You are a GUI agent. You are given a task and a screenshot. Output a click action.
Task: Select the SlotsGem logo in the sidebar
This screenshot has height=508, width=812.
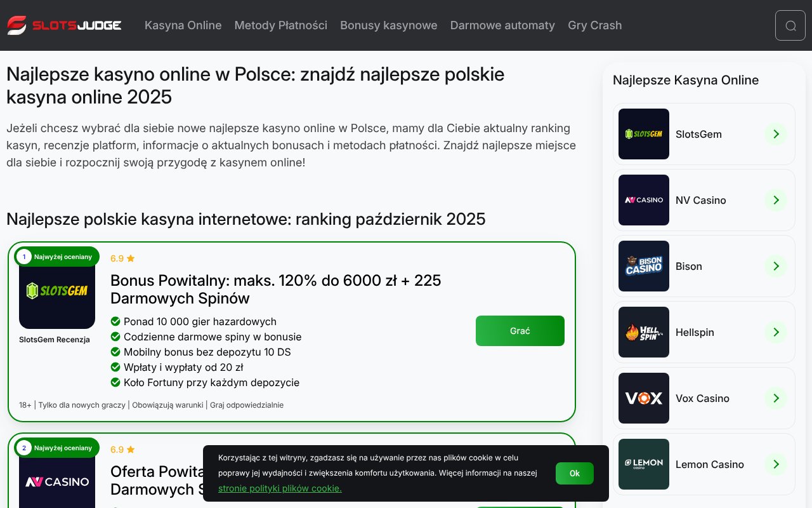[643, 134]
